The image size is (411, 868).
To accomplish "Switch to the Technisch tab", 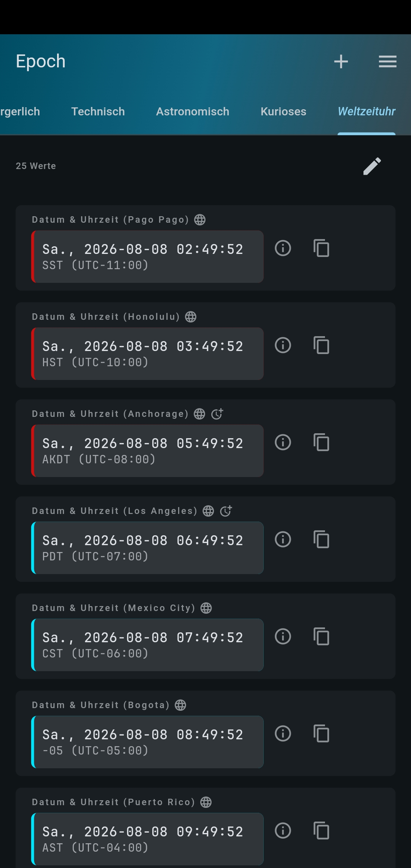I will 98,112.
